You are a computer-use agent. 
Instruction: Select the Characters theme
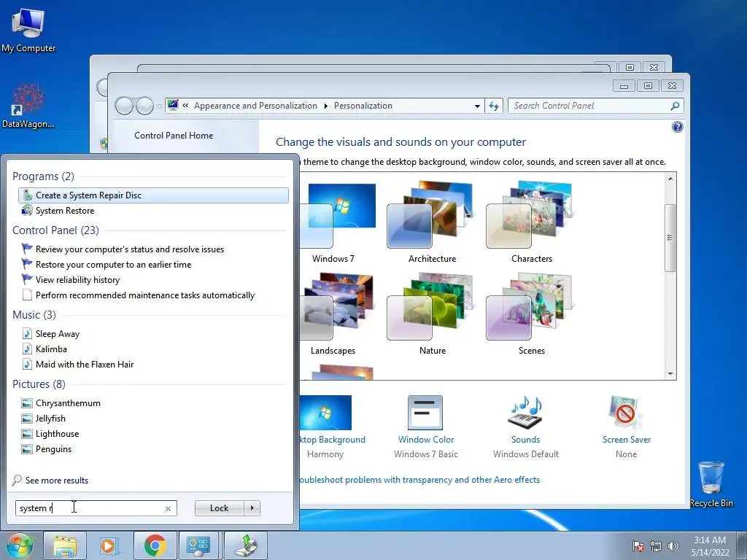(x=531, y=223)
